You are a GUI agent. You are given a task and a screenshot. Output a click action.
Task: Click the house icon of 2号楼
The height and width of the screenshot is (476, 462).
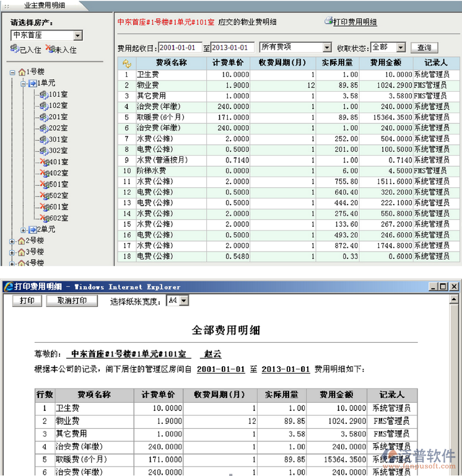tap(21, 241)
